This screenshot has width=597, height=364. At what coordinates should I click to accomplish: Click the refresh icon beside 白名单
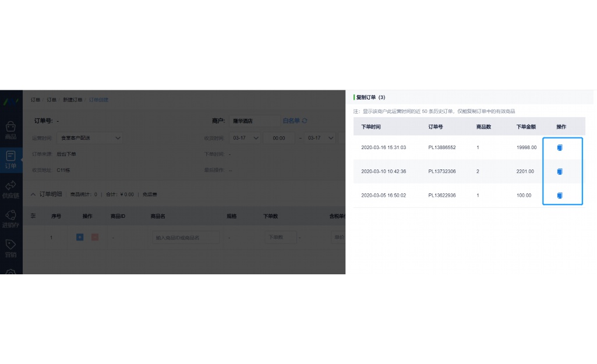tap(304, 121)
